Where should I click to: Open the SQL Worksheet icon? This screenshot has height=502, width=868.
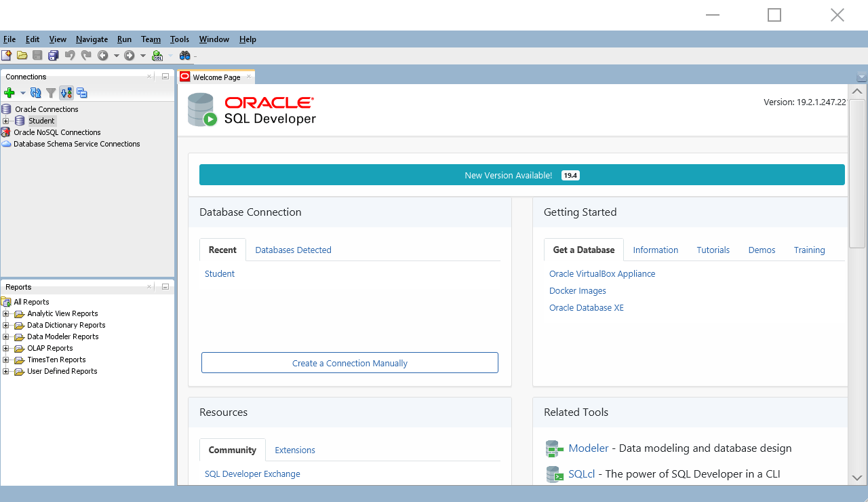pos(157,56)
